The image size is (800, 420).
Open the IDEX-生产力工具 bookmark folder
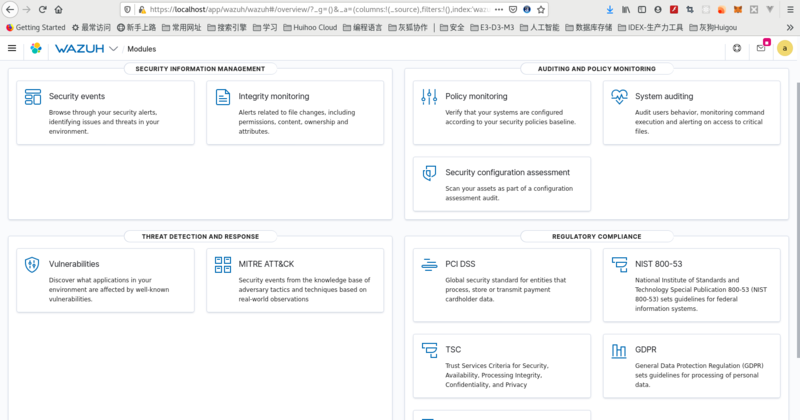click(651, 28)
